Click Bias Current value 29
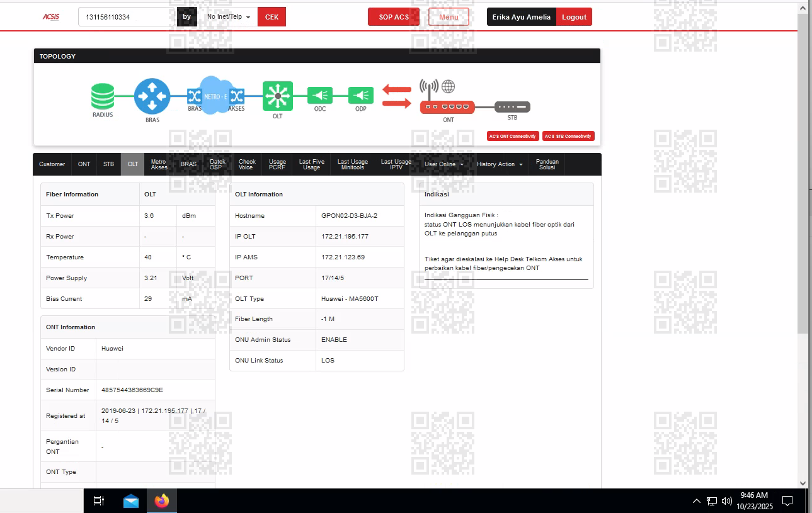Screen dimensions: 812x513 click(148, 299)
